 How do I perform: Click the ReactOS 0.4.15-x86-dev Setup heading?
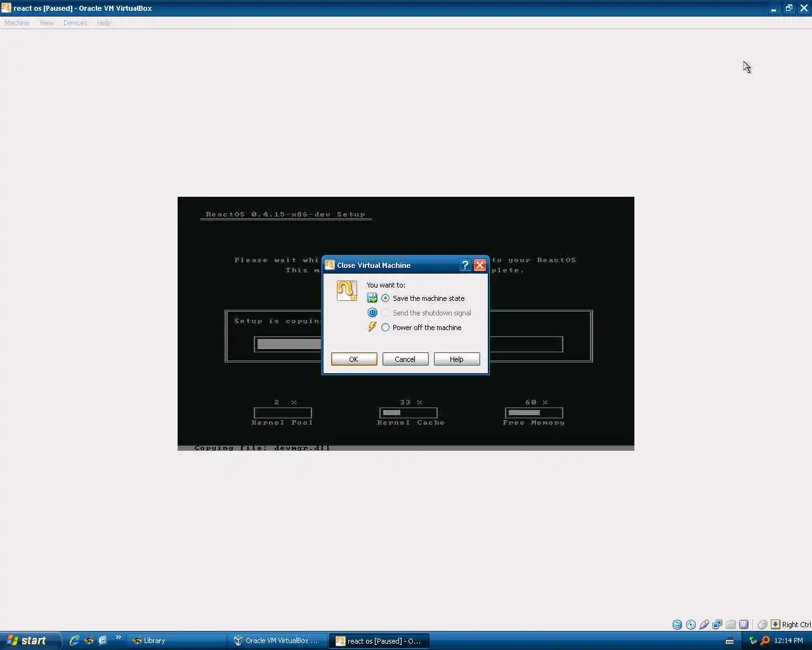285,215
